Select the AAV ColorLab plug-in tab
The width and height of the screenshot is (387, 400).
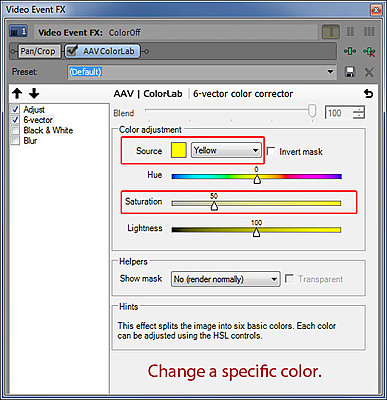pos(102,51)
